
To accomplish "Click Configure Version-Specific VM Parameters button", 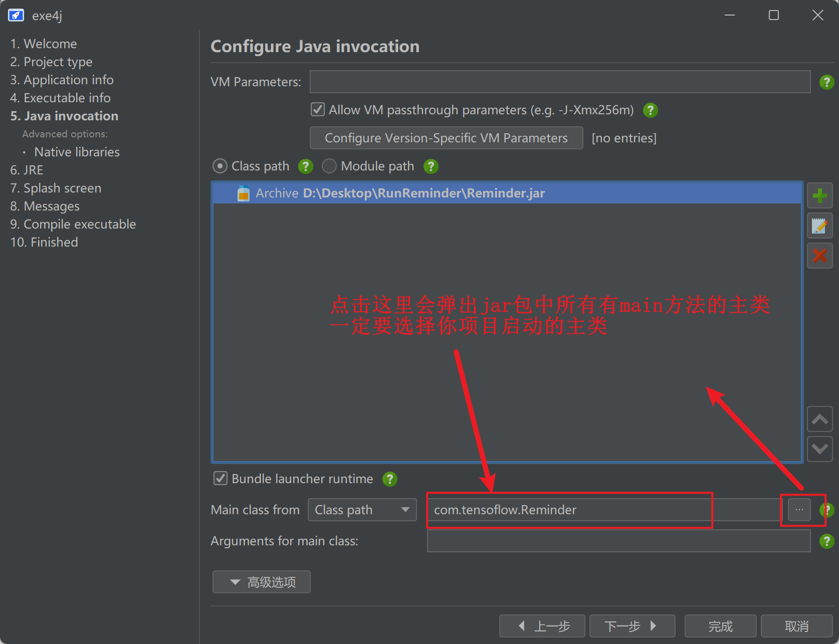I will [446, 138].
